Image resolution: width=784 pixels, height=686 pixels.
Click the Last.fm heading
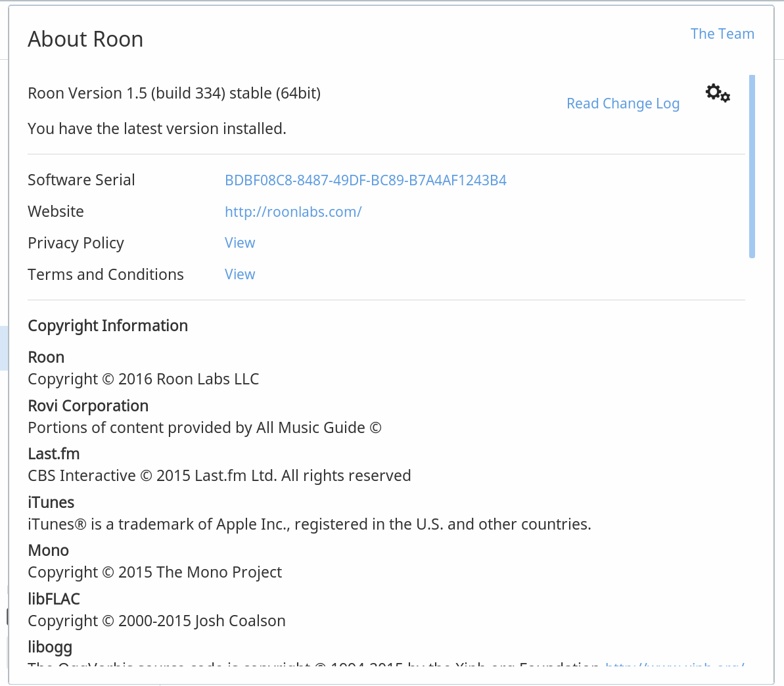click(x=53, y=454)
